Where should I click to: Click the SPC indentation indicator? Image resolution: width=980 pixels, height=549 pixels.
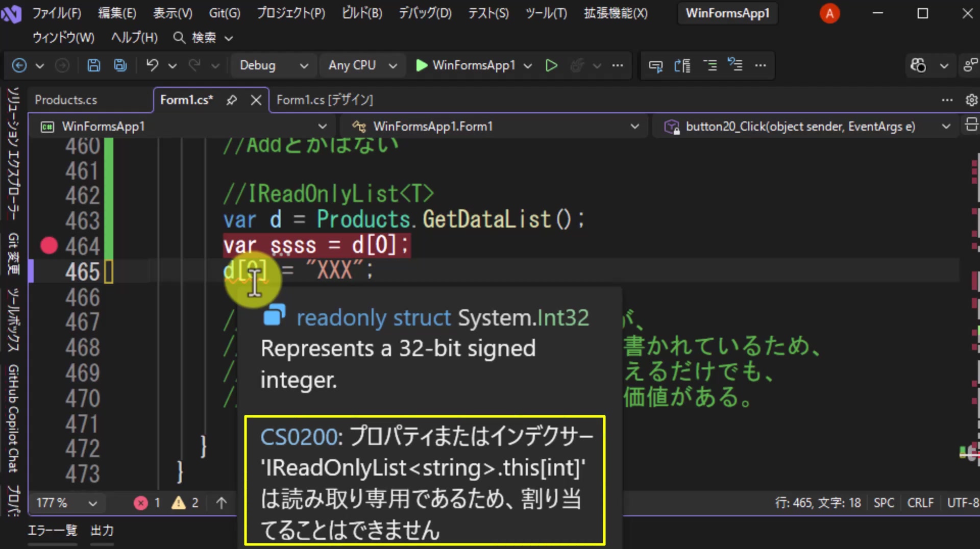pos(884,503)
